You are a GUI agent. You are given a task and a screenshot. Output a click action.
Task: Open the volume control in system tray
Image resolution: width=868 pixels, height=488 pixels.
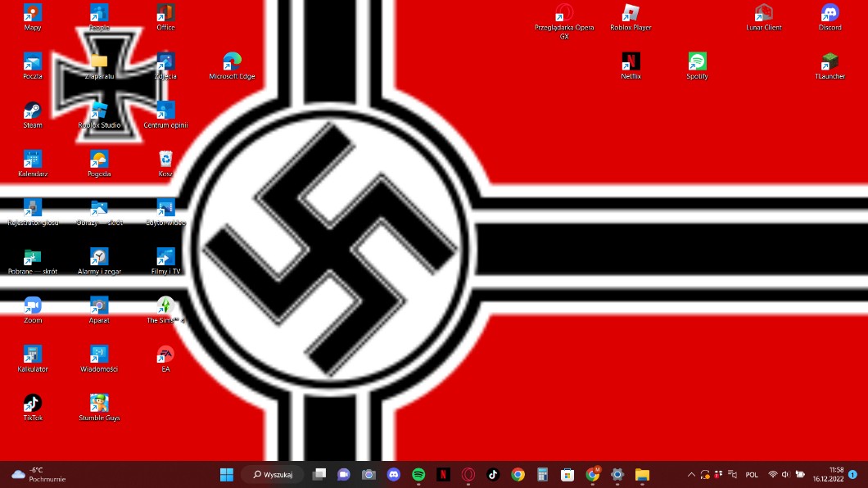(x=786, y=475)
